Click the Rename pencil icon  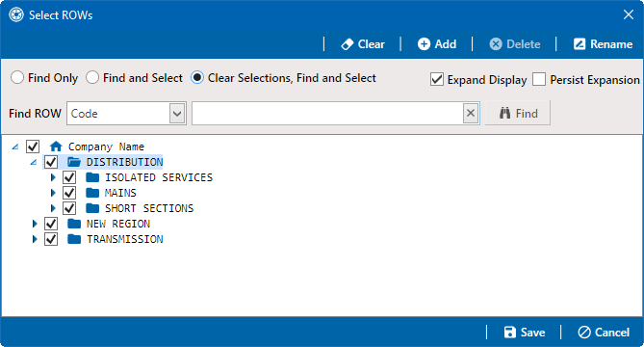pyautogui.click(x=580, y=44)
